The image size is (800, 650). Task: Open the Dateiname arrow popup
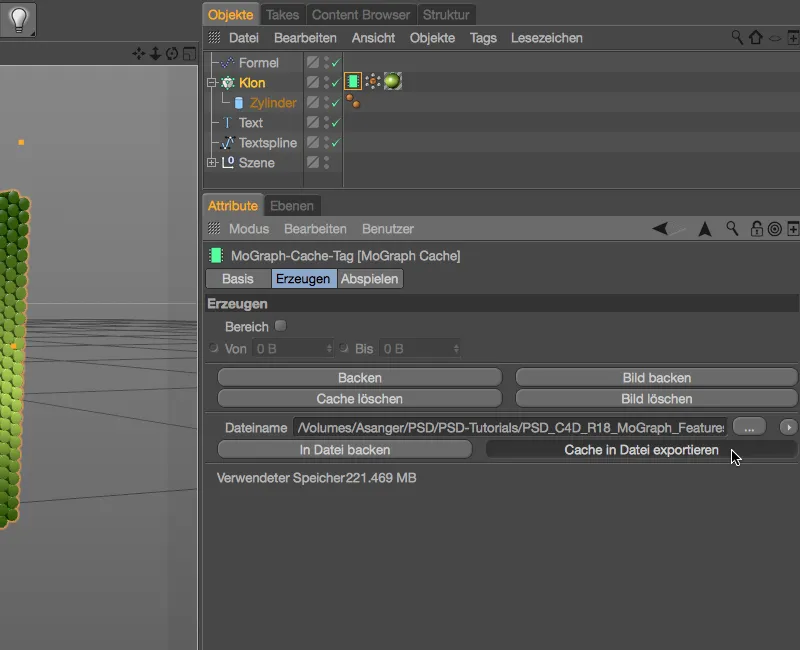(x=788, y=427)
